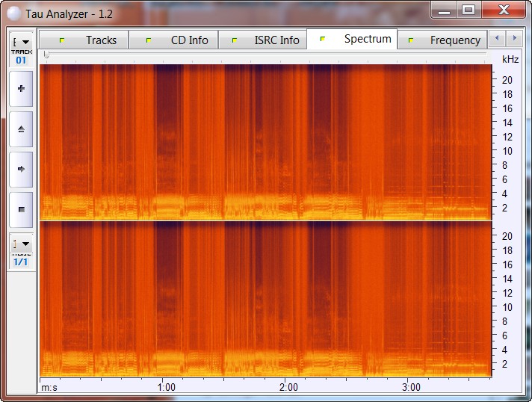Maximize the Tau Analyzer window
Viewport: 532px width, 402px height.
click(x=468, y=10)
